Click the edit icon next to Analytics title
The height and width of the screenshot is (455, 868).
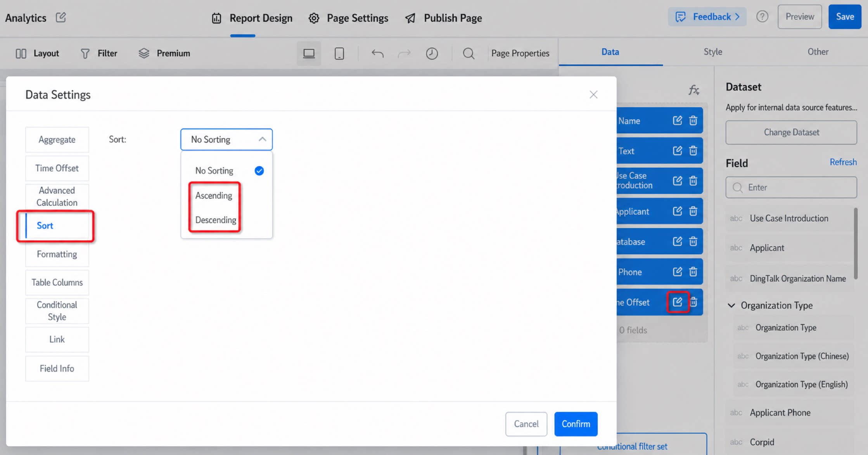tap(61, 17)
